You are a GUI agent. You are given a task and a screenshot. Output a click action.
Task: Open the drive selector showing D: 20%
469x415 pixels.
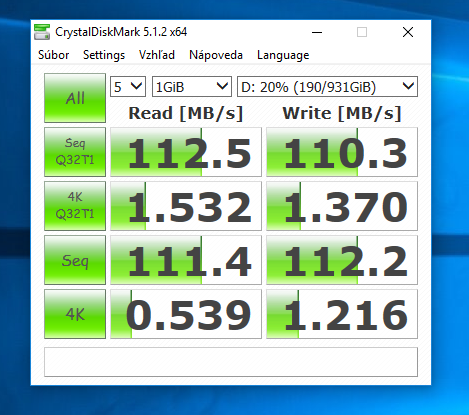click(327, 87)
